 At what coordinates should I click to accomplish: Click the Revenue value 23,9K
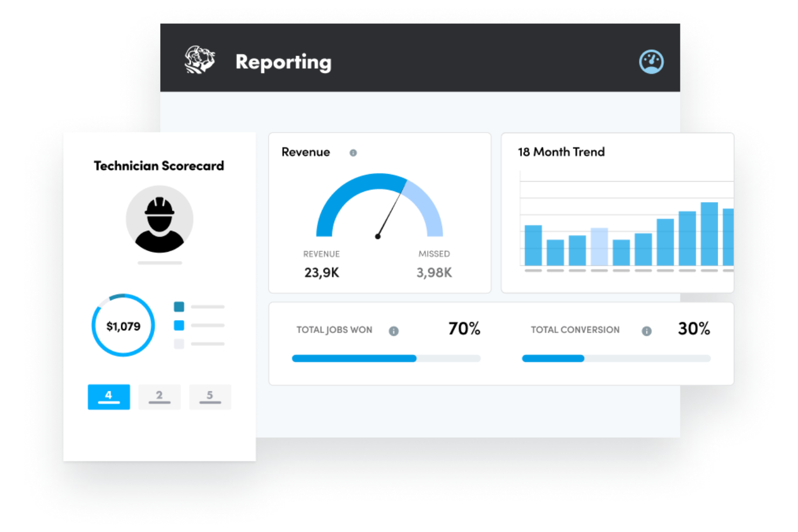coord(321,273)
